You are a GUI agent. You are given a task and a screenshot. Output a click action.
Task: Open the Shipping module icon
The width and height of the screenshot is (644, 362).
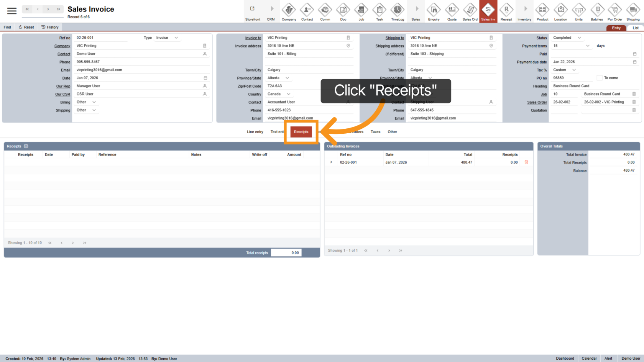(632, 11)
